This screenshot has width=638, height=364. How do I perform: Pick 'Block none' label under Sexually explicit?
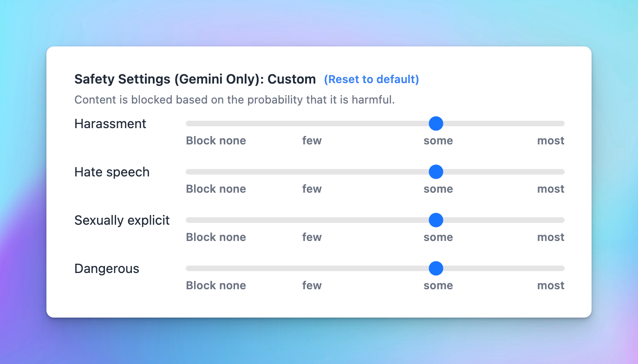tap(216, 237)
